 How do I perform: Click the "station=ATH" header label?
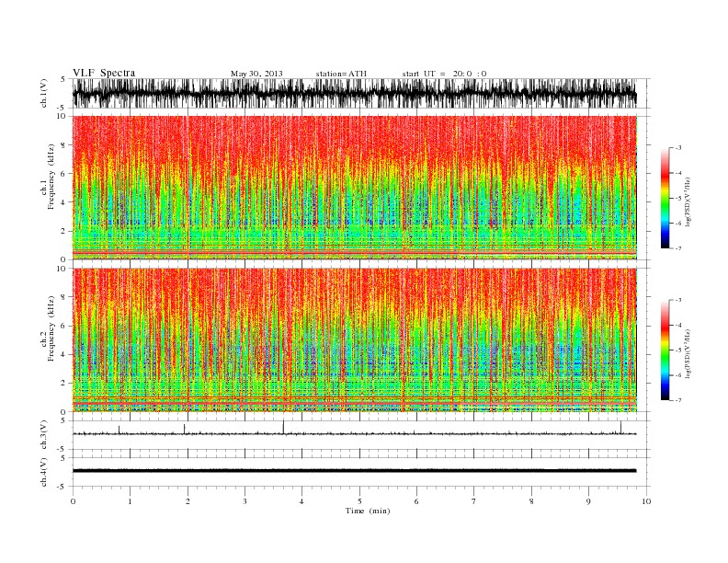pyautogui.click(x=341, y=74)
